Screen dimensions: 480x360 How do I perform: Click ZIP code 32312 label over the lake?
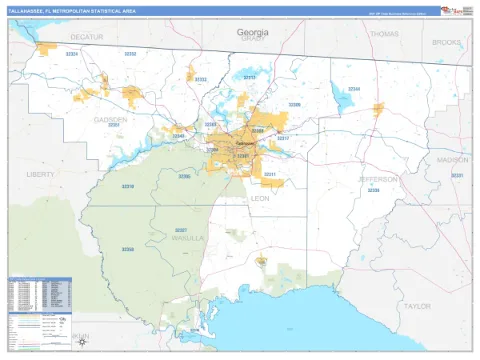point(249,78)
